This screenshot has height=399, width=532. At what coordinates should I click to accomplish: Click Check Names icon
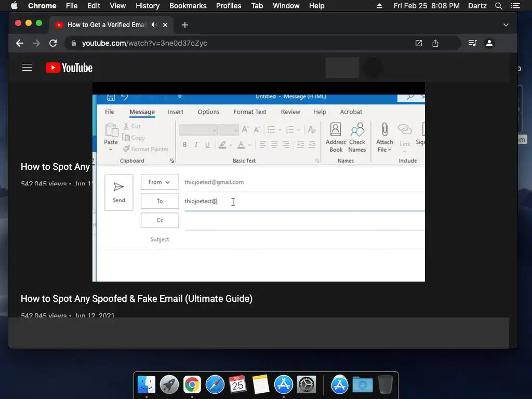357,137
